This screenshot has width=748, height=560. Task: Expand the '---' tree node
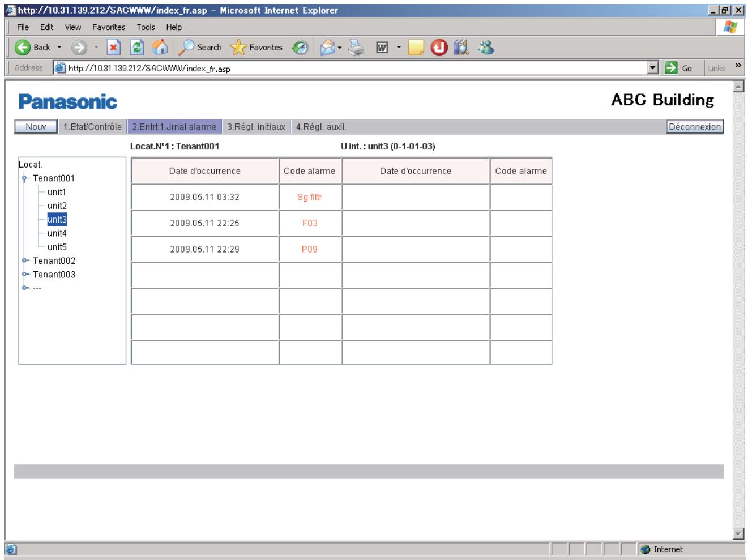coord(24,288)
